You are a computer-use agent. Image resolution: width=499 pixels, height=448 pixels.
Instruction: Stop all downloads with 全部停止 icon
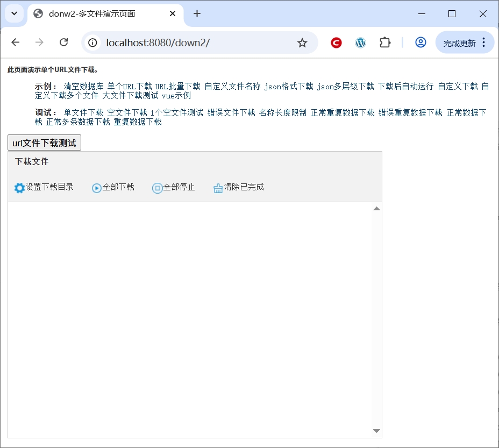tap(157, 188)
